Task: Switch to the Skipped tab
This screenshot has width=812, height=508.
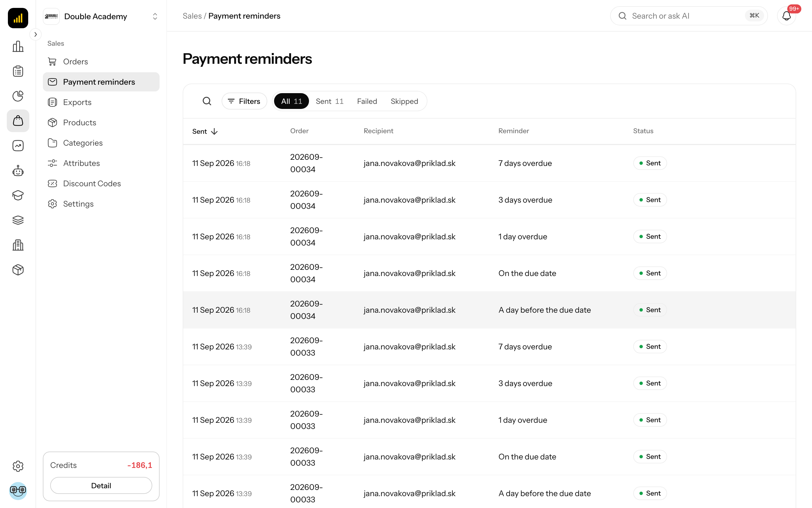Action: [x=404, y=101]
